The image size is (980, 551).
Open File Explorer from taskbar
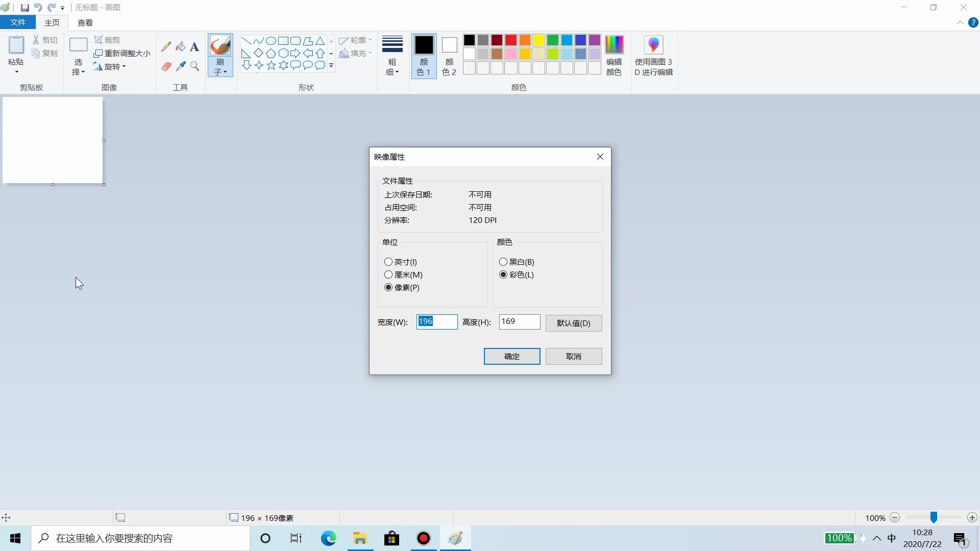tap(360, 538)
